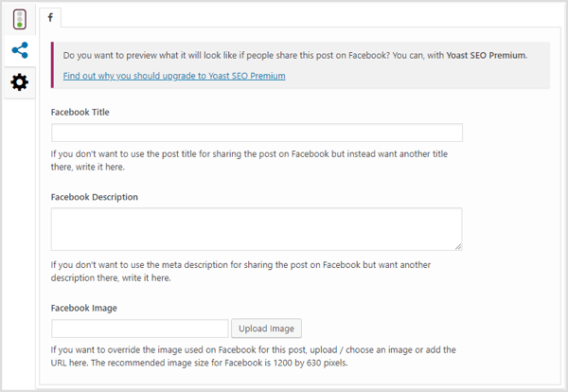Click the Facebook Title label
Screen dimensions: 568x392
80,113
